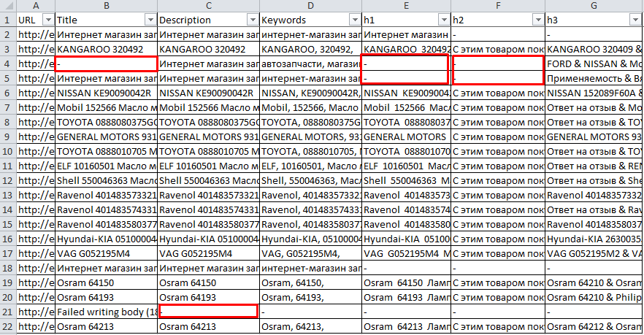Image resolution: width=644 pixels, height=335 pixels.
Task: Select the Mobil 152566 cell in Description column
Action: coord(208,107)
